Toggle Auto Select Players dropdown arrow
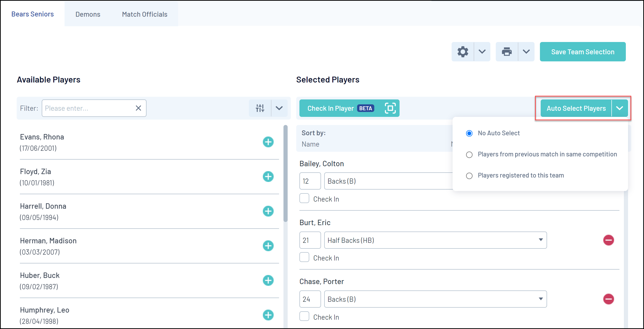The width and height of the screenshot is (644, 329). click(619, 108)
